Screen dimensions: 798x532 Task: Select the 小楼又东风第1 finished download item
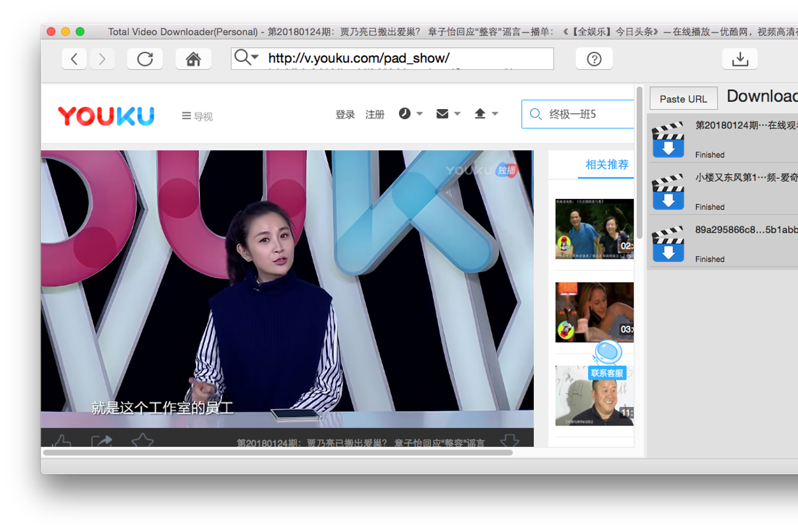point(723,189)
